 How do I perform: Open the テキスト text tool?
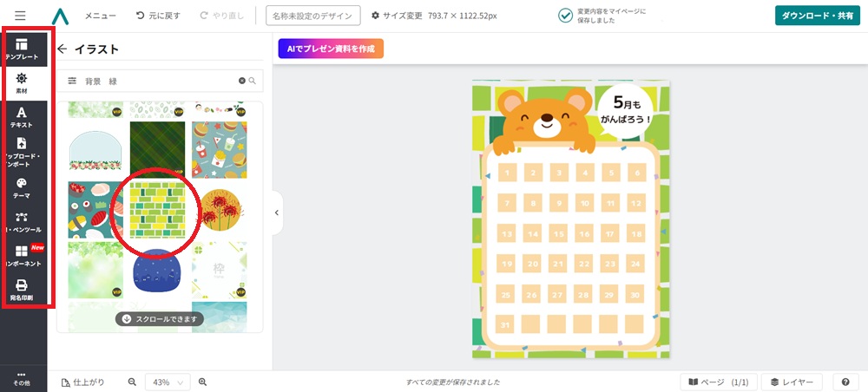(22, 117)
